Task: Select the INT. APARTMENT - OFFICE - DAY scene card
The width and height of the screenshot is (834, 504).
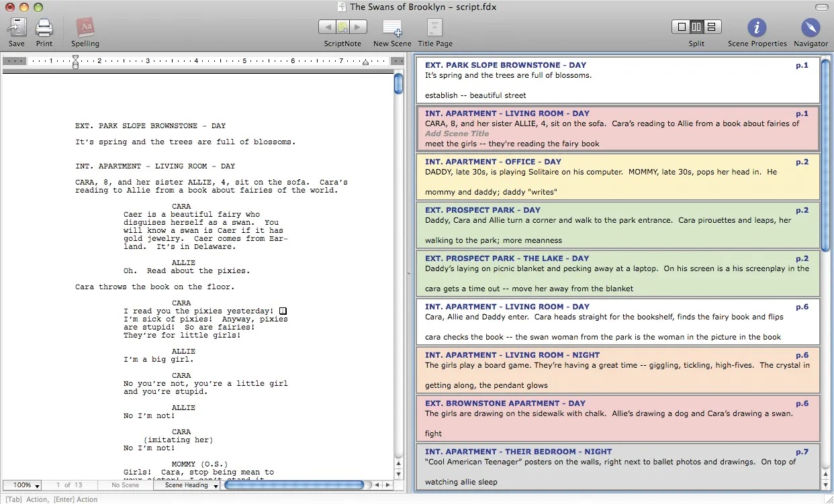Action: coord(618,177)
